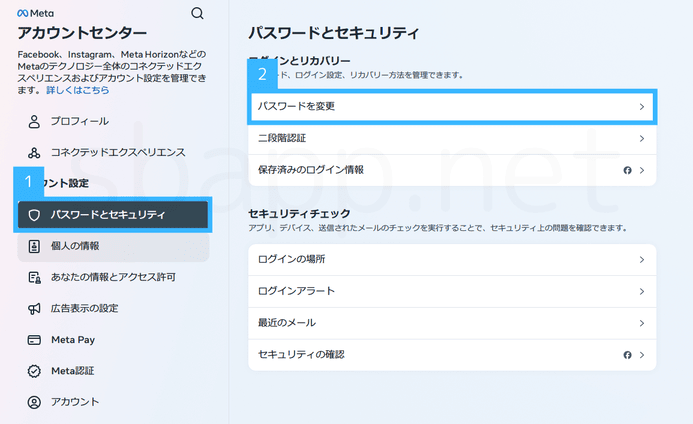Image resolution: width=693 pixels, height=424 pixels.
Task: Open the 二段階認証 row
Action: pyautogui.click(x=452, y=138)
